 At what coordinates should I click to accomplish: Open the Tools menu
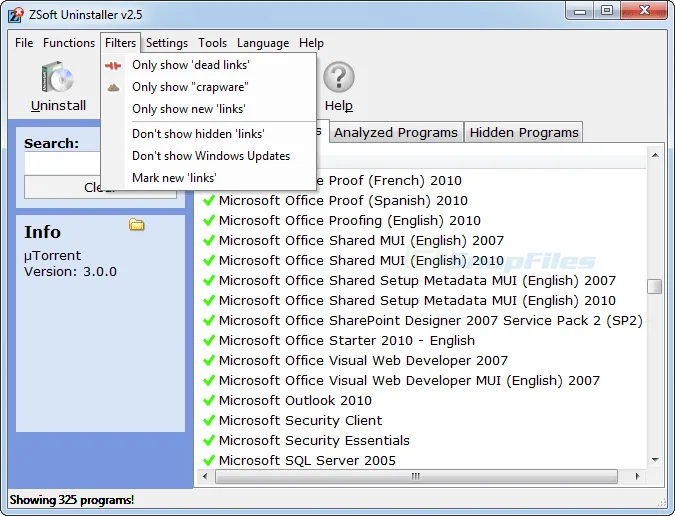[x=212, y=43]
